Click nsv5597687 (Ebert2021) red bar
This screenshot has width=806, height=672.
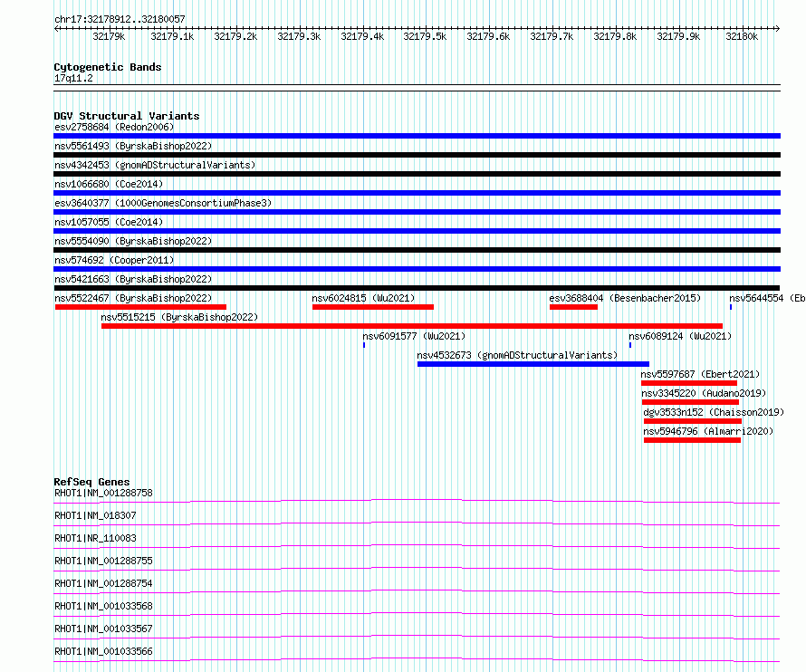(x=689, y=383)
